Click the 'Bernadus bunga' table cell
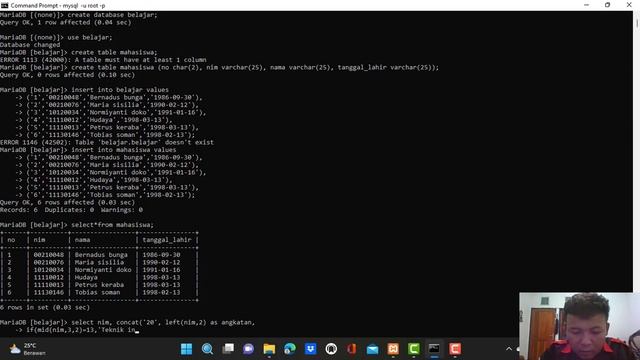The width and height of the screenshot is (640, 360). point(101,255)
